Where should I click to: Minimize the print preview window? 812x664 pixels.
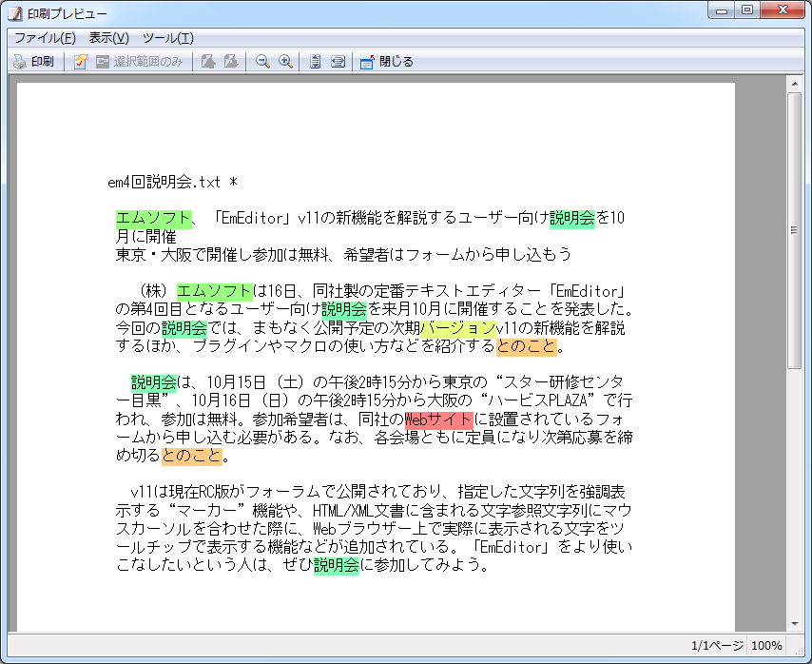(722, 10)
